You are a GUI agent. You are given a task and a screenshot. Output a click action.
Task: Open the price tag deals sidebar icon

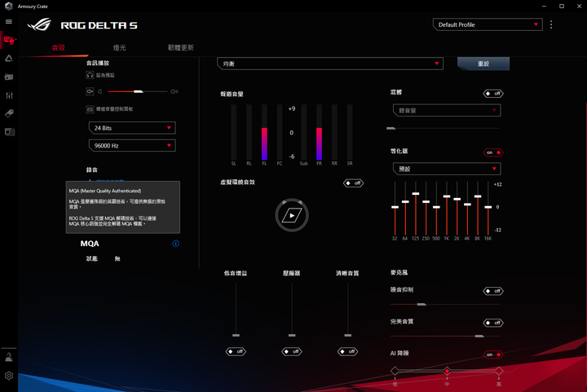coord(9,113)
